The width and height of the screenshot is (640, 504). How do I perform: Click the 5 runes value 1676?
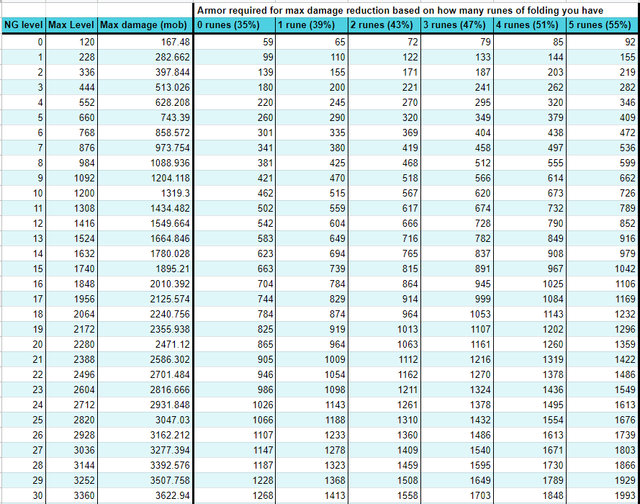pos(602,420)
